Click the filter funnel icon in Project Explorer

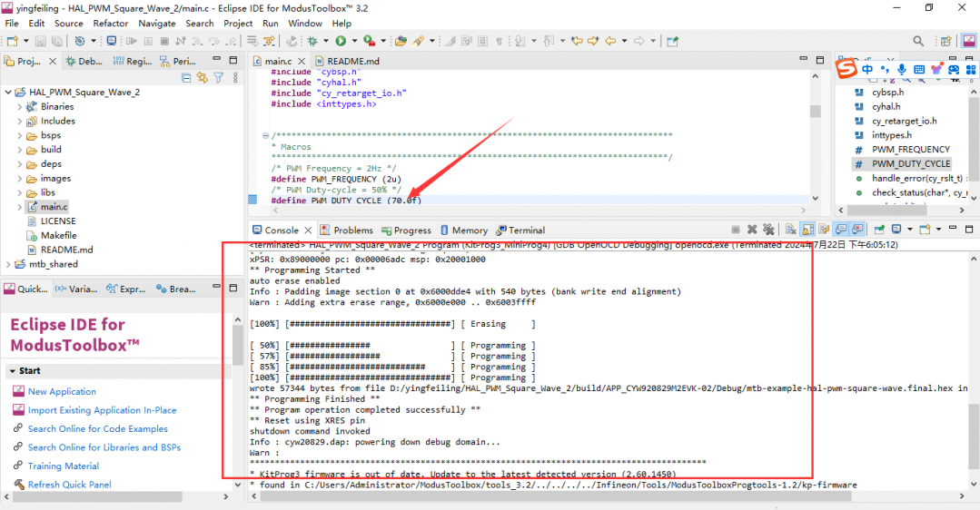219,77
